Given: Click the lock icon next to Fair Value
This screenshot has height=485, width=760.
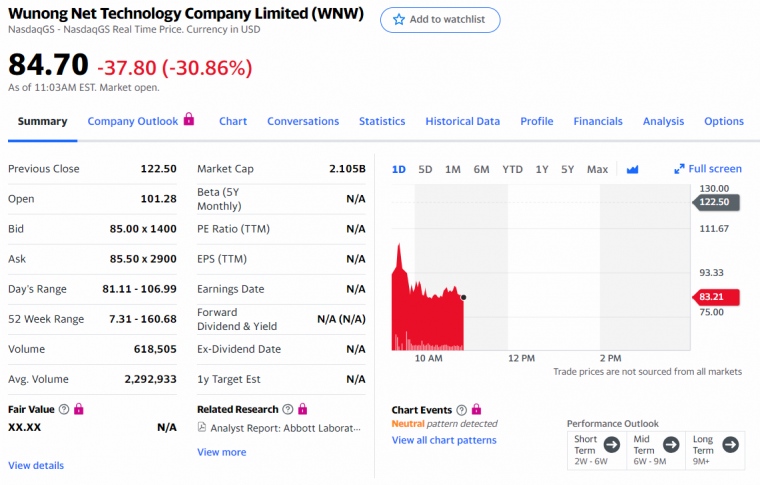Looking at the screenshot, I should point(79,409).
